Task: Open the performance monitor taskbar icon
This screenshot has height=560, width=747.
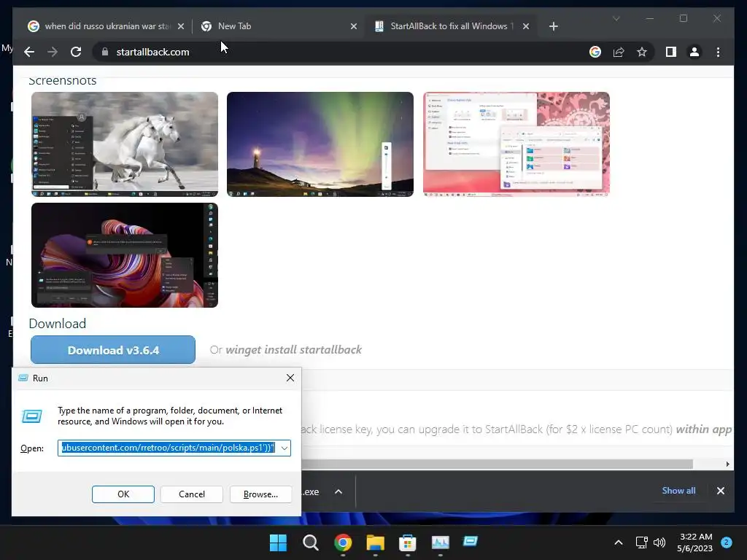Action: tap(440, 542)
